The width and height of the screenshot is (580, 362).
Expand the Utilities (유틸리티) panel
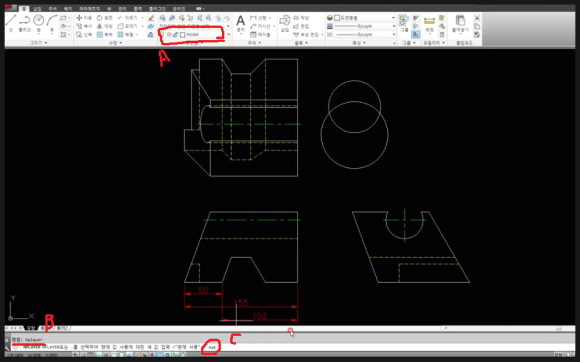coord(434,43)
